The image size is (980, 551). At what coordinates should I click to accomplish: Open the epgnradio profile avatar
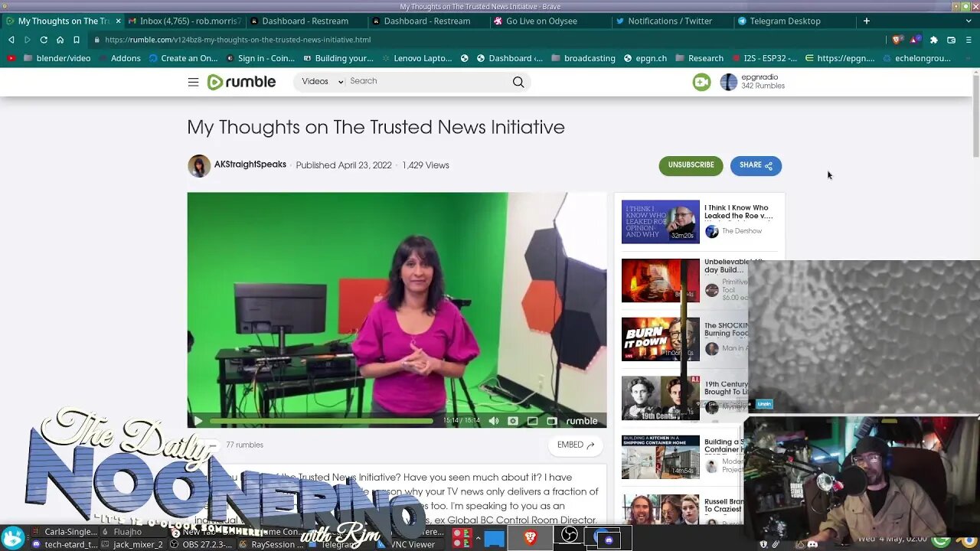[729, 82]
